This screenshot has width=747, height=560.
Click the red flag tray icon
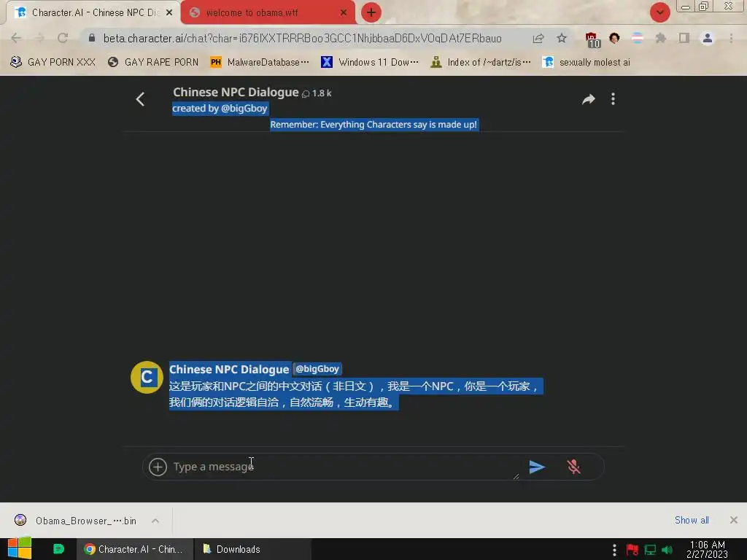(x=632, y=550)
